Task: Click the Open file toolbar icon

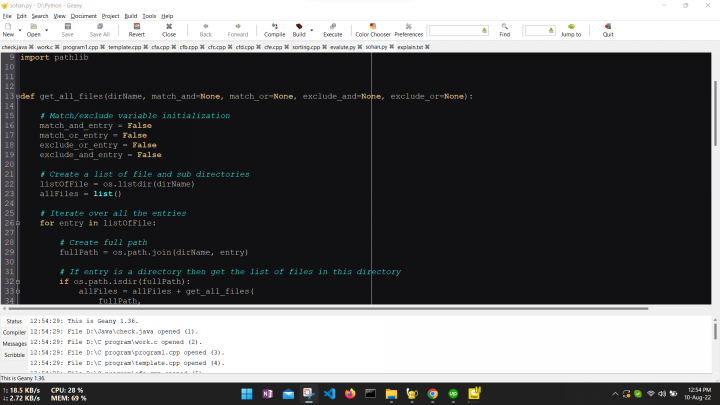Action: (34, 30)
